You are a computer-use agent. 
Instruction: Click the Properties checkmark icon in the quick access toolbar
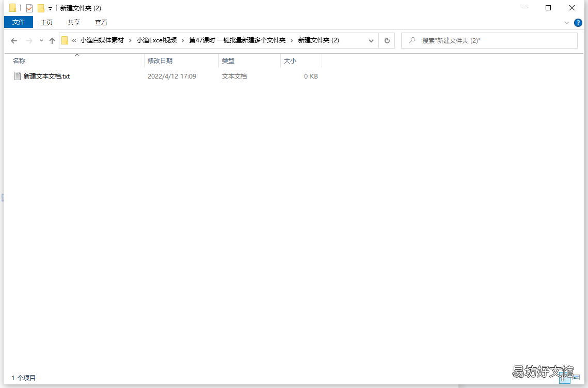point(29,8)
